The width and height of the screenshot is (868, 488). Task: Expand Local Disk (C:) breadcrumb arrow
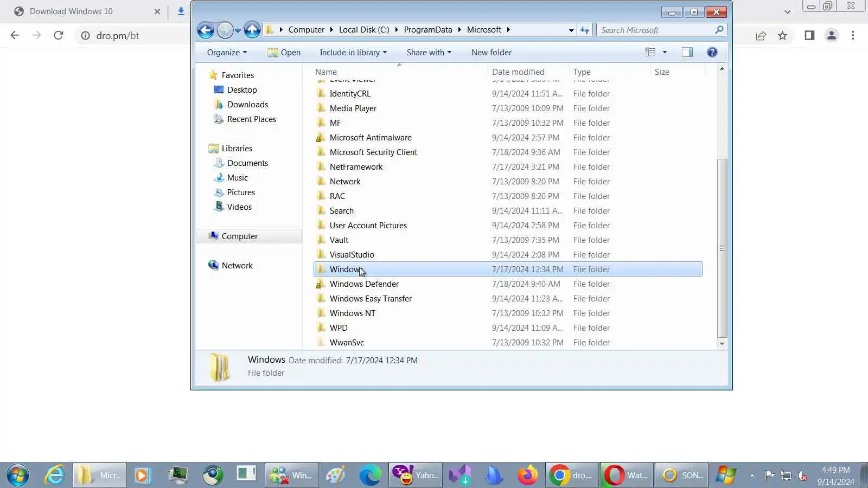397,30
